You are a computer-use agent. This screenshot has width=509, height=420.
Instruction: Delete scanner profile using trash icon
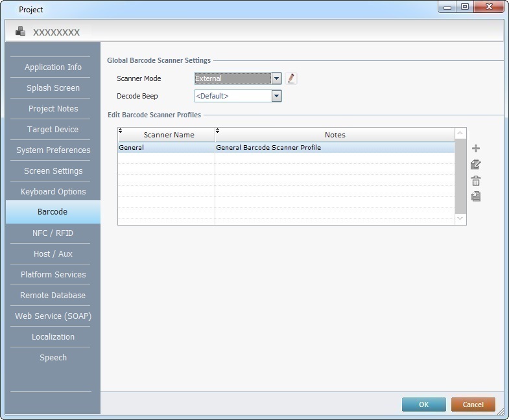[x=475, y=181]
